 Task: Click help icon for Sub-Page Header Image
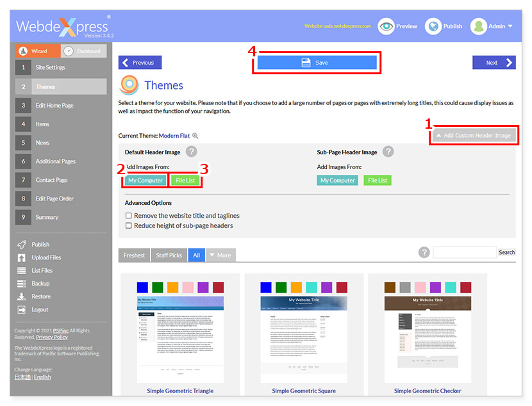(x=388, y=152)
